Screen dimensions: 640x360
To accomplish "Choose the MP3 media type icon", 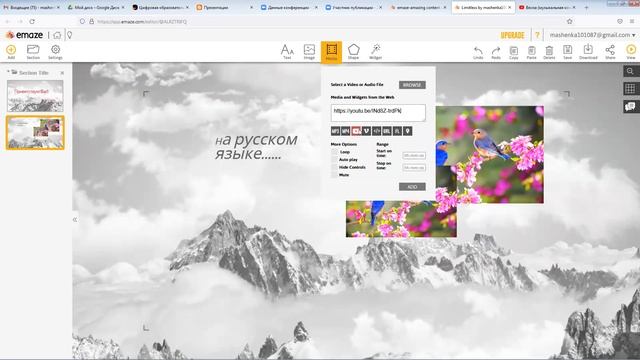I will pos(335,131).
